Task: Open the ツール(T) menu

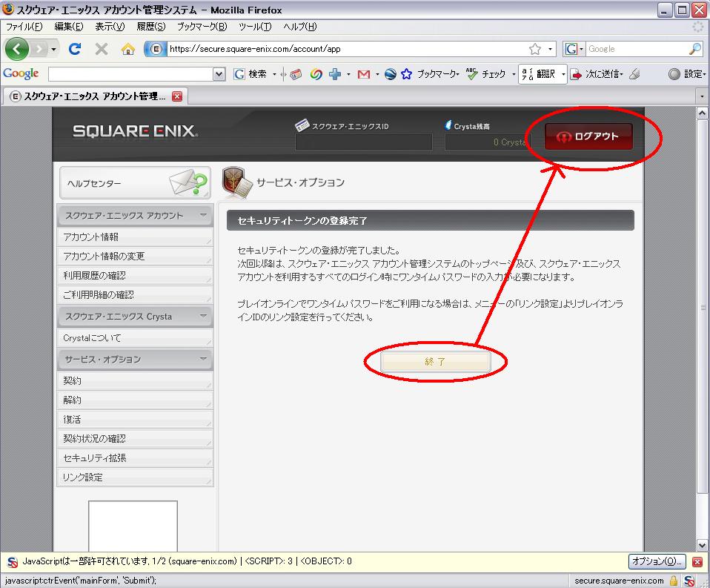Action: coord(255,27)
